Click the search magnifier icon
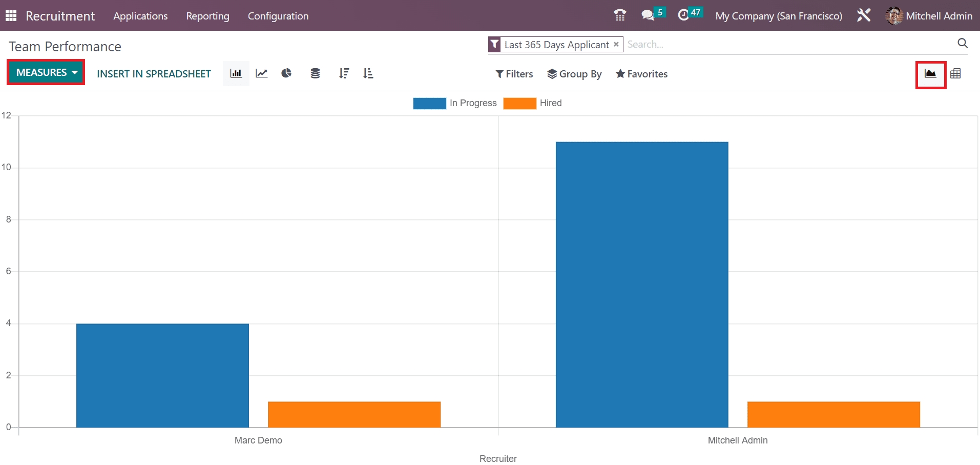Viewport: 980px width, 465px height. click(963, 44)
